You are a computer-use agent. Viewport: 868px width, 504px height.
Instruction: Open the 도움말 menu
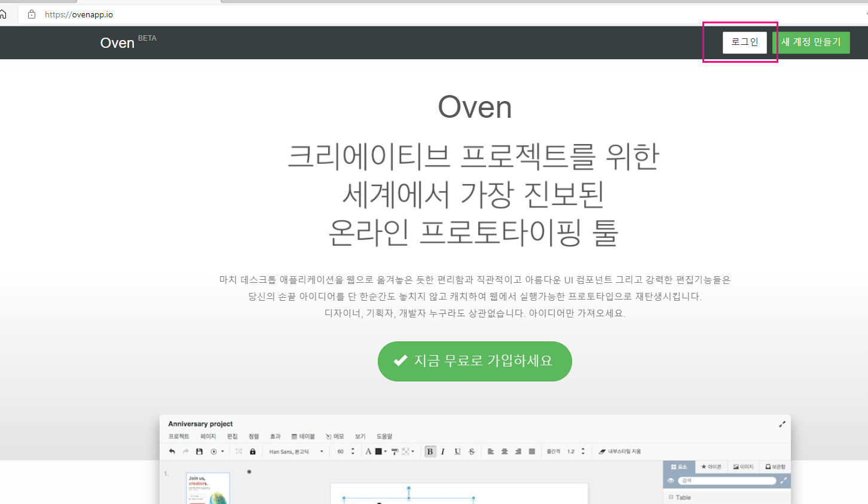coord(384,436)
